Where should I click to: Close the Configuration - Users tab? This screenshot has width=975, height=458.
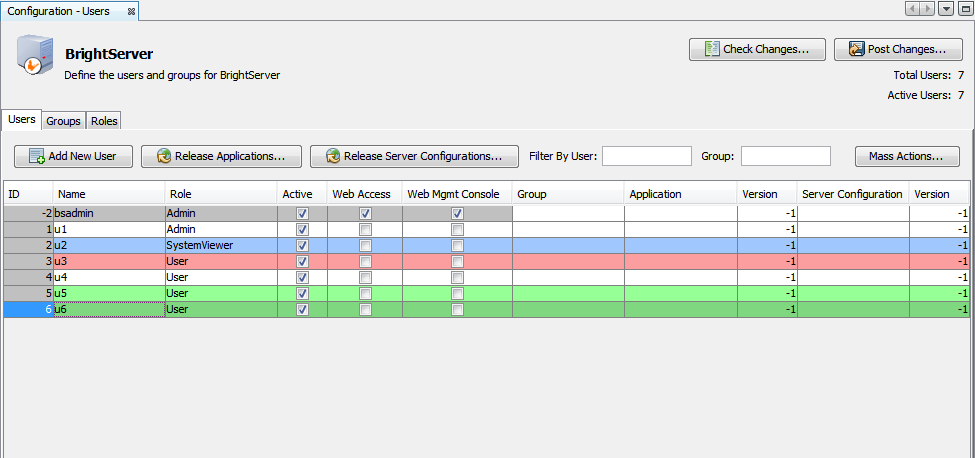[131, 11]
